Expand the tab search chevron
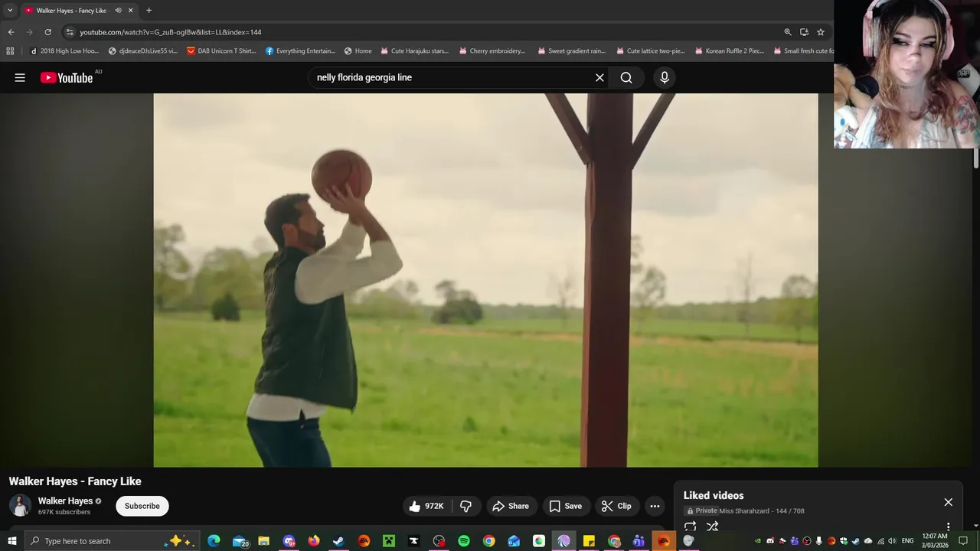The width and height of the screenshot is (980, 551). point(10,11)
